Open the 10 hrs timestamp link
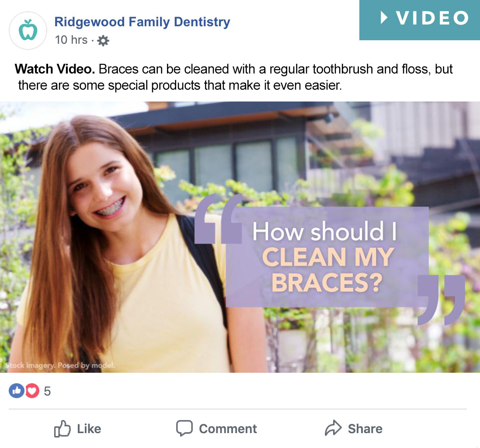The image size is (480, 448). pos(71,40)
